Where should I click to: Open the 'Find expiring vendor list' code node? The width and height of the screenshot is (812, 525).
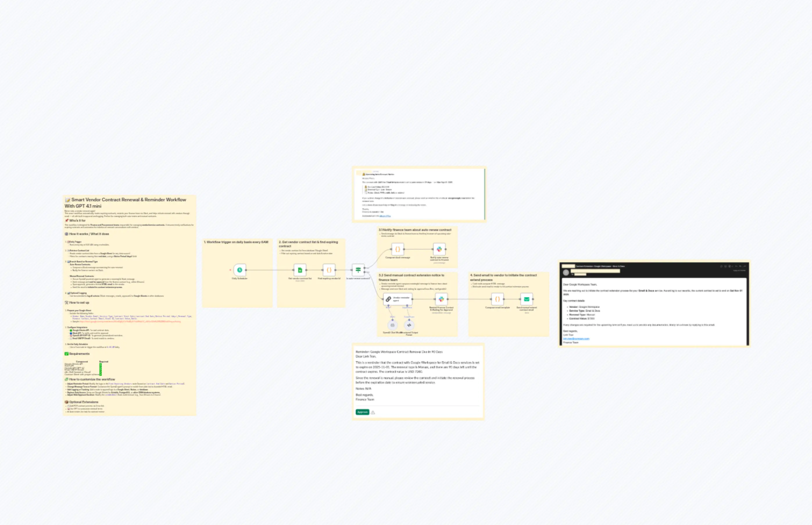tap(328, 269)
